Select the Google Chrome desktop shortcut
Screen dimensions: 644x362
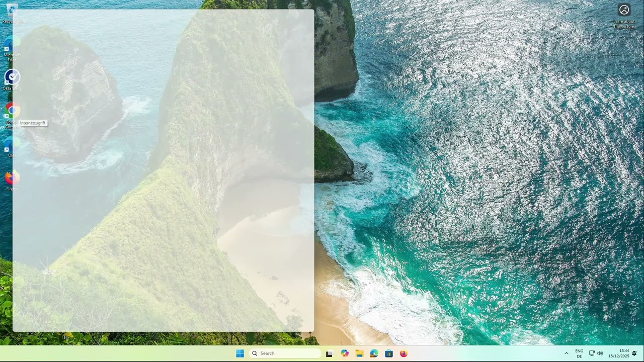(x=12, y=116)
